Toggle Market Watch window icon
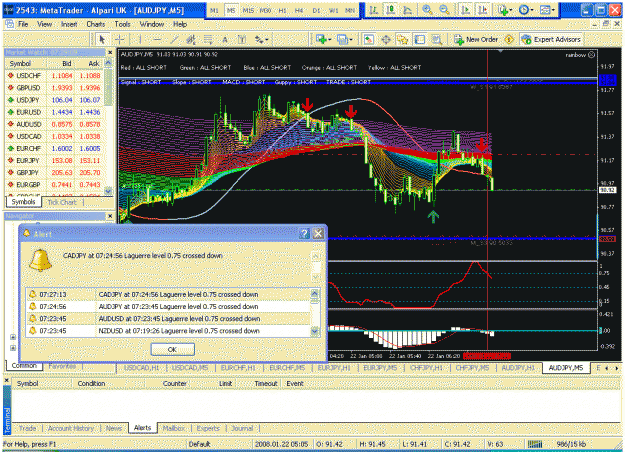Screen dimensions: 625x452 click(369, 39)
